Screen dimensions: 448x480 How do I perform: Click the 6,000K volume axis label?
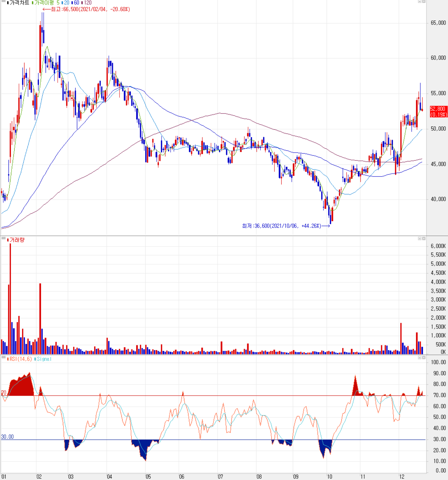click(438, 246)
